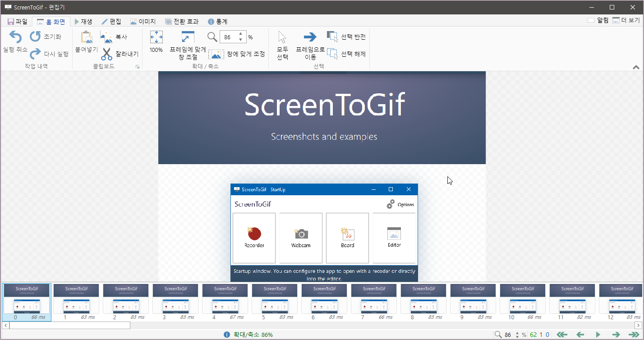
Task: Jump to first frame double-arrow
Action: (x=561, y=335)
